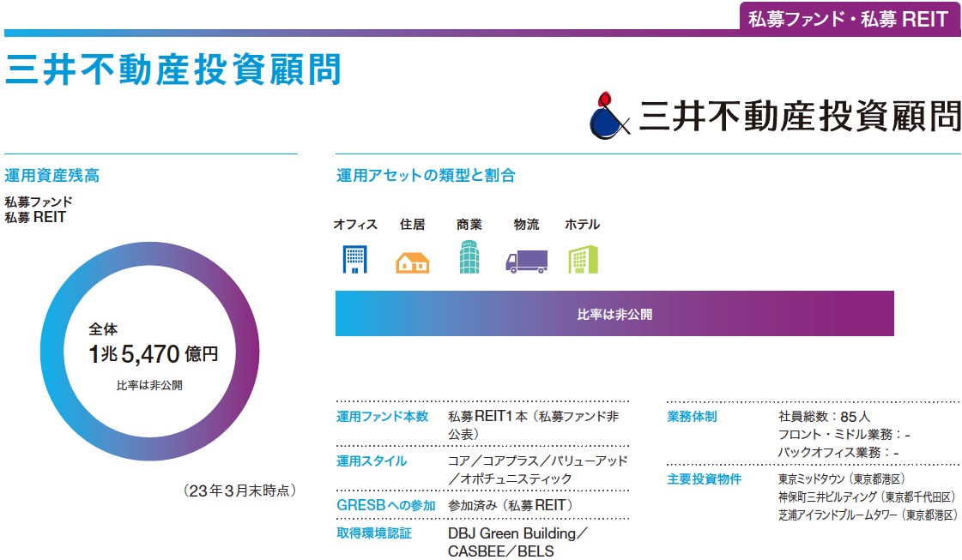Click the 主要投資物件 row label
Screen dimensions: 962x560
[705, 479]
